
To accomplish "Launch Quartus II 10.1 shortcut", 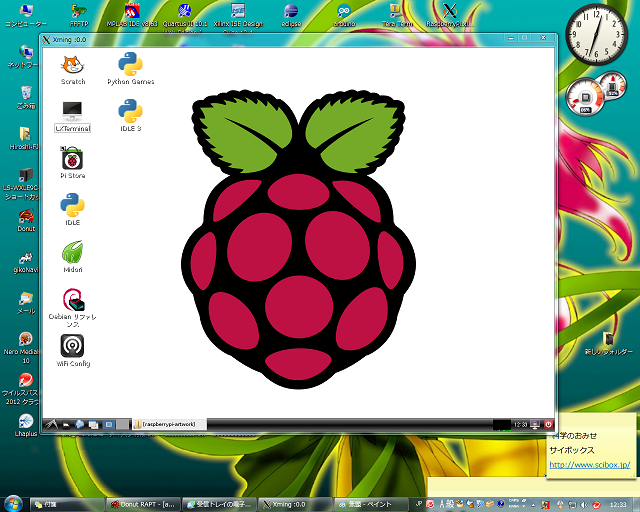I will pyautogui.click(x=185, y=16).
